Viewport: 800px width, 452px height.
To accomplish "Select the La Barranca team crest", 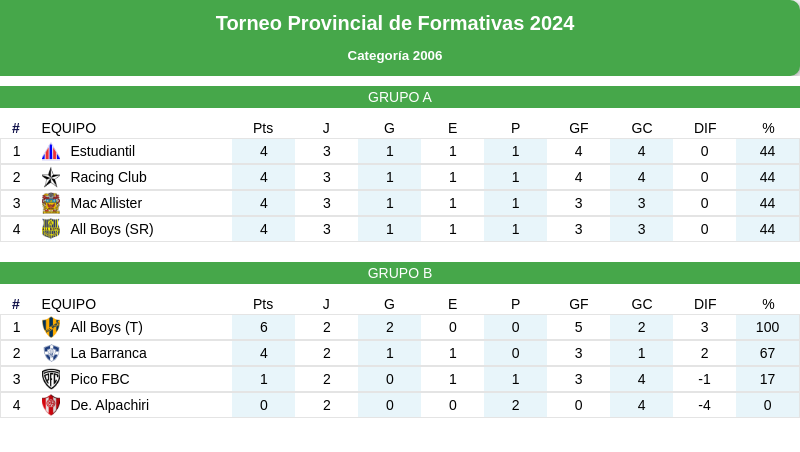I will pos(51,354).
